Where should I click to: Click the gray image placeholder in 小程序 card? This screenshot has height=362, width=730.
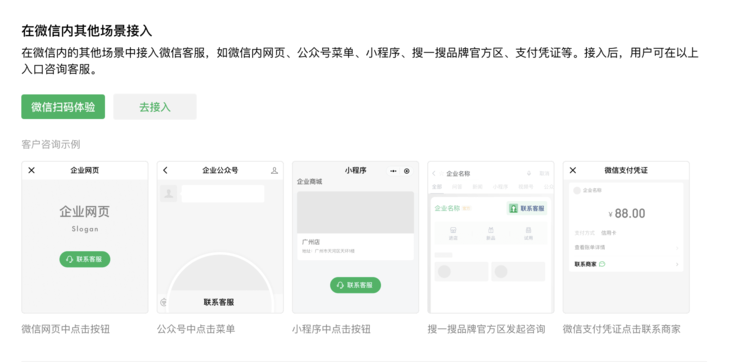click(x=355, y=212)
